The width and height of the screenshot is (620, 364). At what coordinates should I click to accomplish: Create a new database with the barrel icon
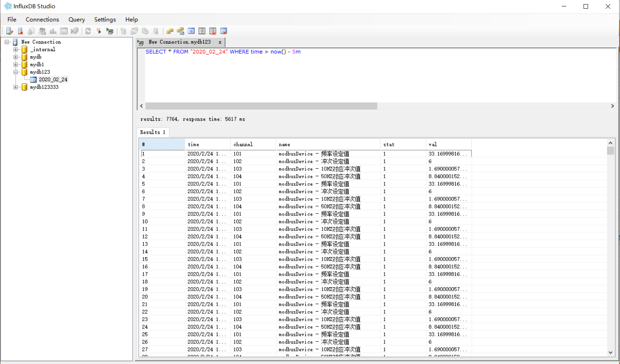pos(123,31)
